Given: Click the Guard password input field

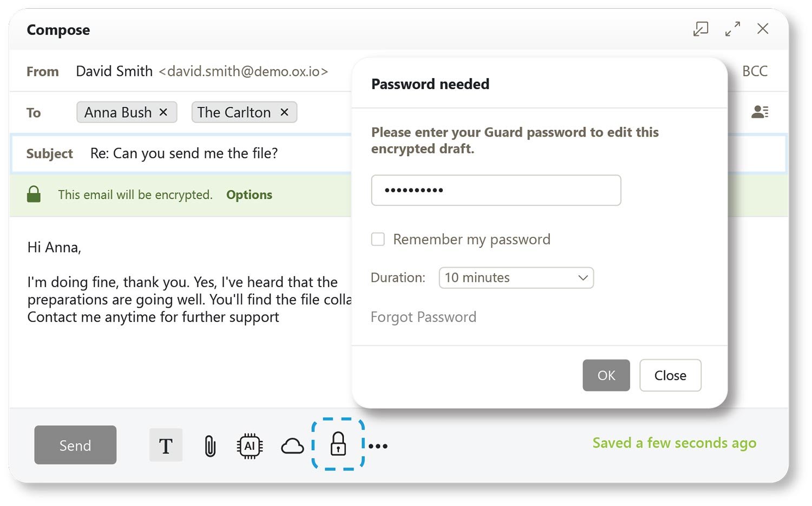Looking at the screenshot, I should [x=495, y=190].
